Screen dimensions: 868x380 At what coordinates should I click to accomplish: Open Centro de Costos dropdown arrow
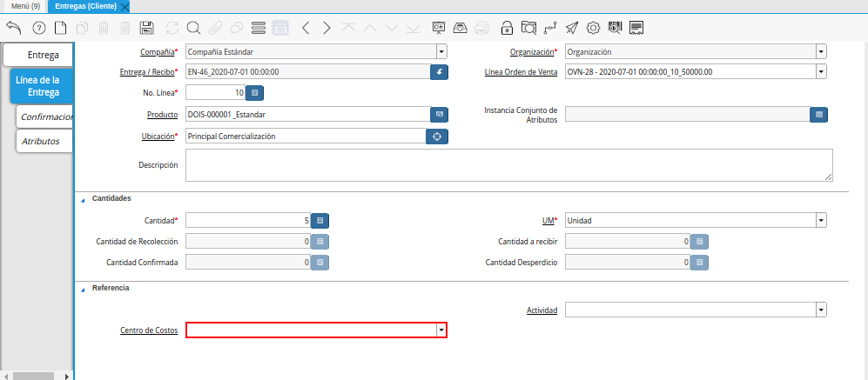click(441, 330)
